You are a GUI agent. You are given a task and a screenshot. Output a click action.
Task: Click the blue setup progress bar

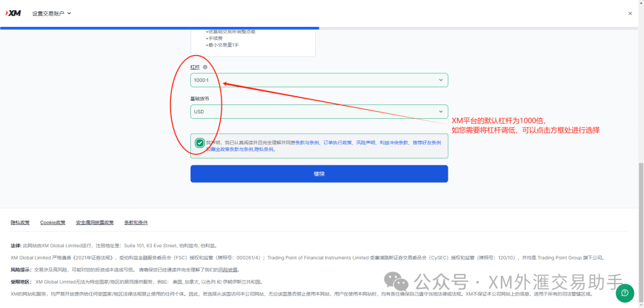[x=160, y=28]
